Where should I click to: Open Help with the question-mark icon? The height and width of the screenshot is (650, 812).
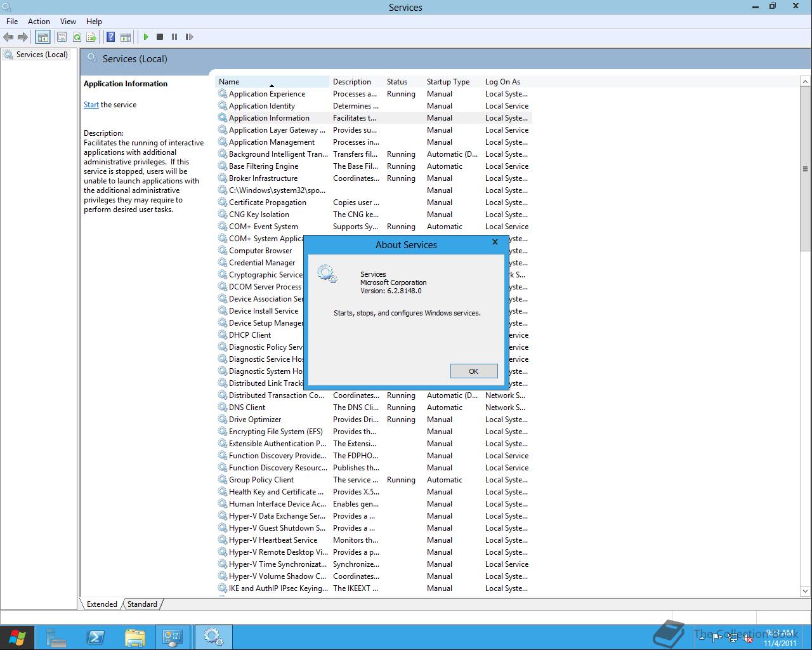[x=110, y=37]
